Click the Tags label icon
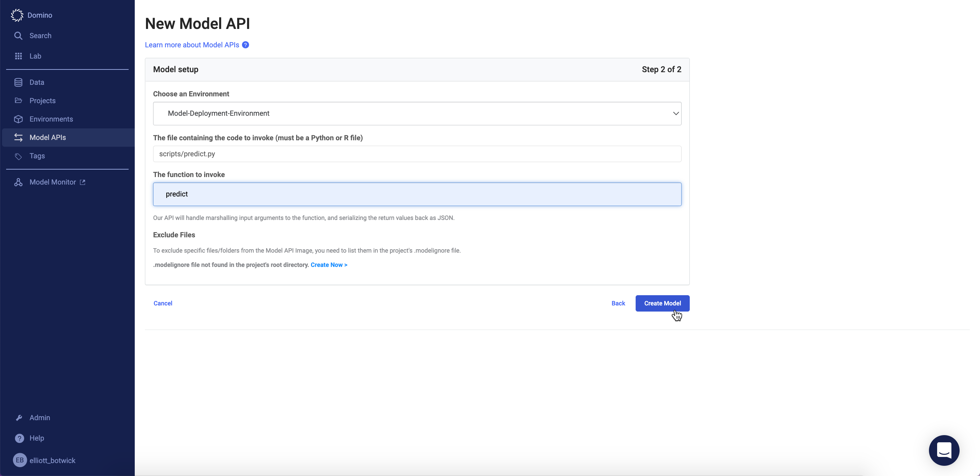The width and height of the screenshot is (980, 476). (18, 156)
